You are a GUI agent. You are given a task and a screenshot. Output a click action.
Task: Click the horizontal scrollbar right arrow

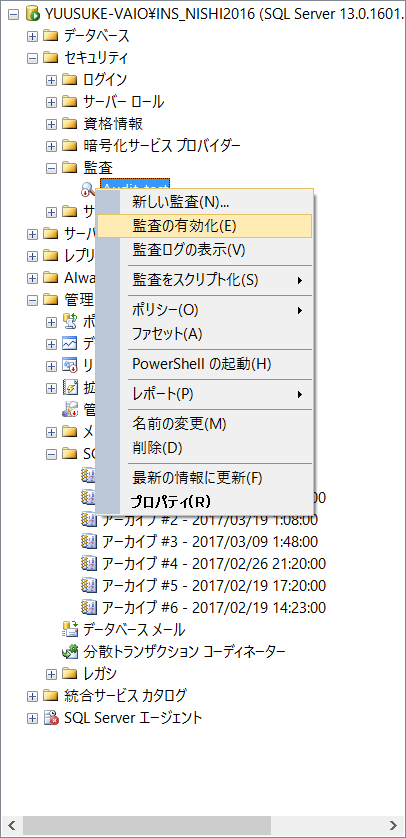(393, 825)
